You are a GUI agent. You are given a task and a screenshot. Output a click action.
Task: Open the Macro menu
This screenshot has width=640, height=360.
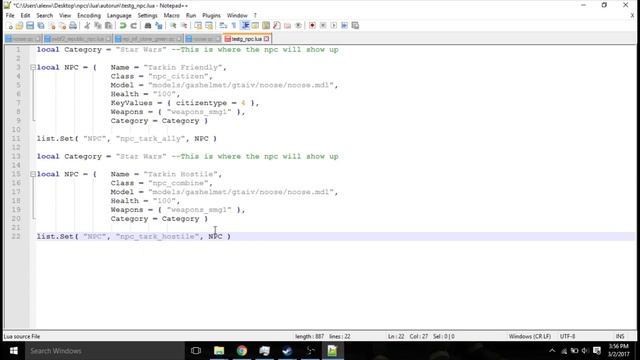171,16
